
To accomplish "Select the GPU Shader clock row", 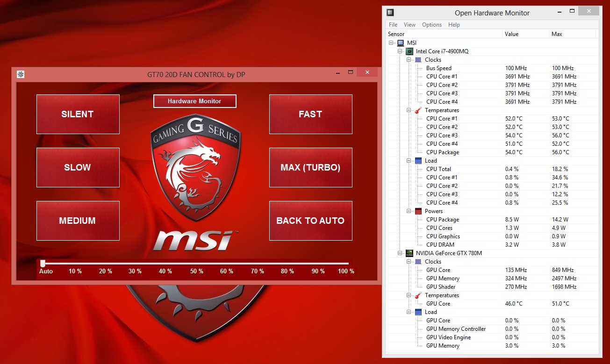I will pos(492,287).
